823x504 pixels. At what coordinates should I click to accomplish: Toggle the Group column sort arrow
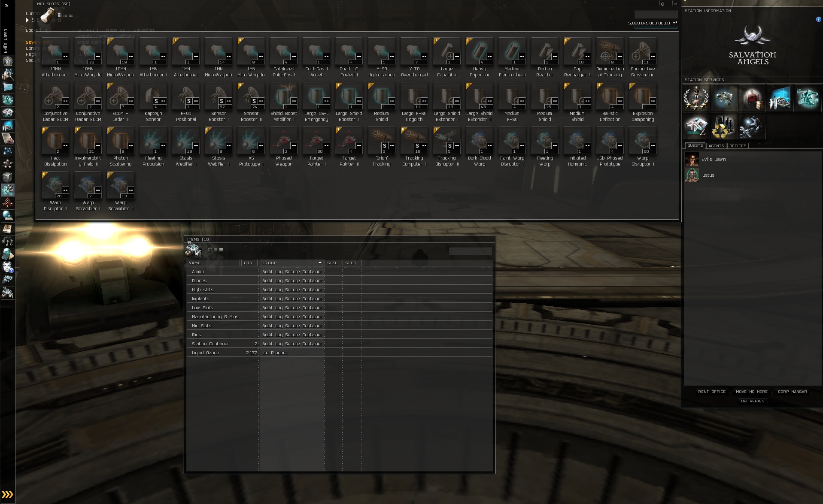(x=320, y=263)
